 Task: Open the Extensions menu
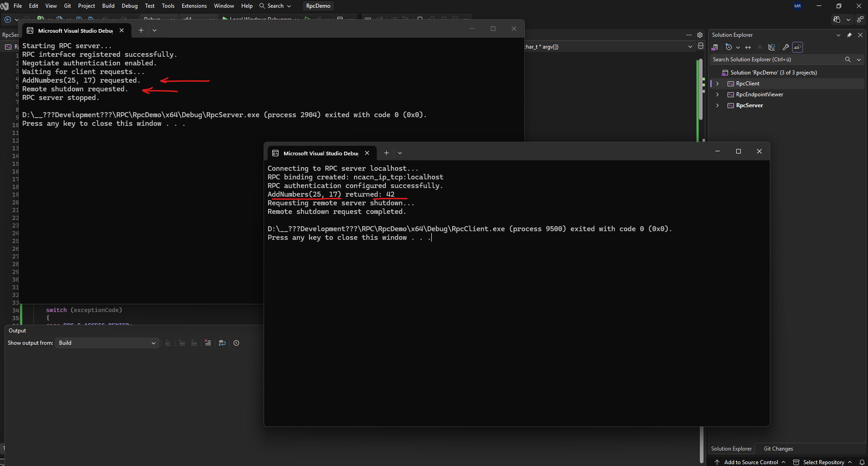pyautogui.click(x=194, y=6)
